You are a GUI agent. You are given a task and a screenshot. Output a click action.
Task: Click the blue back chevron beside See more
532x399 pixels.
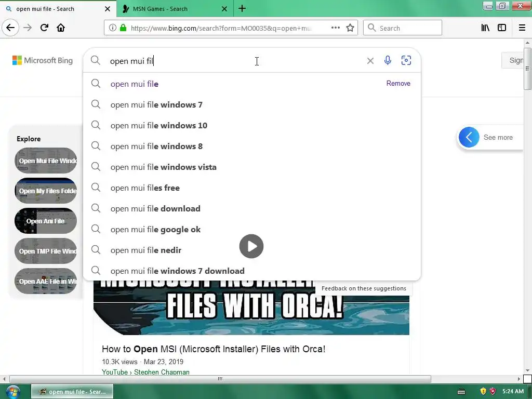click(469, 137)
